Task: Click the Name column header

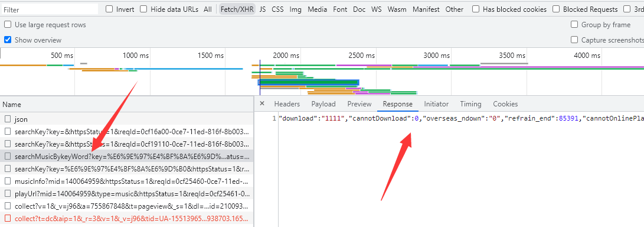Action: pos(126,105)
